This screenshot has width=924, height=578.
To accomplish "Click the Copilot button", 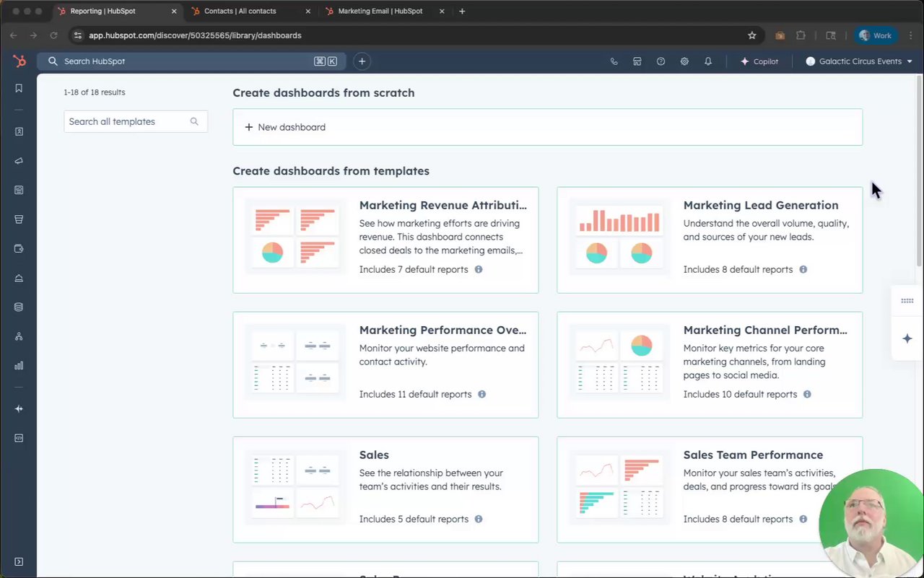I will [759, 61].
